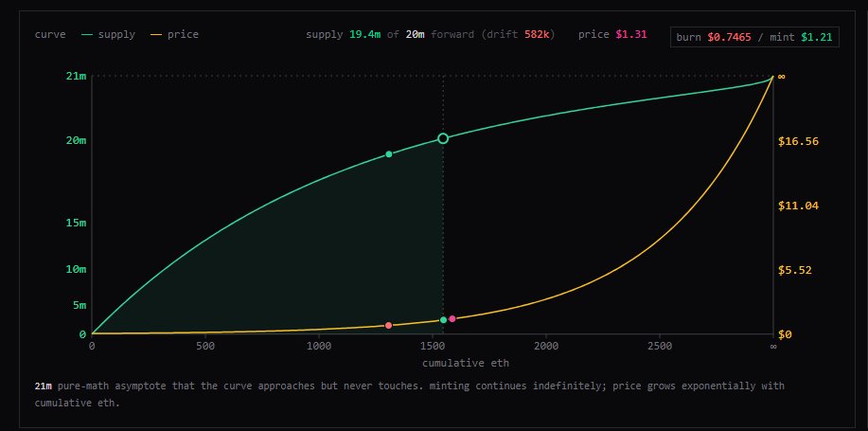Click the green dot on the price curve
This screenshot has height=431, width=868.
pos(443,319)
